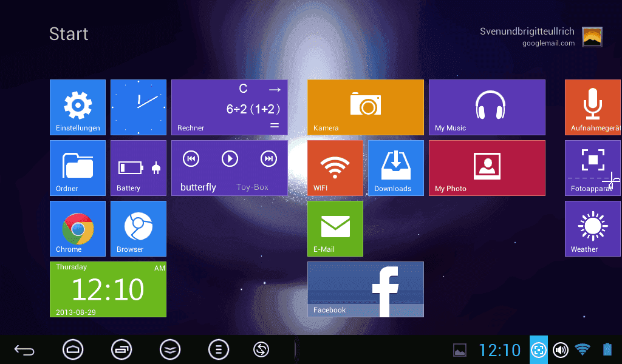This screenshot has width=622, height=364.
Task: Launch the Chrome tile
Action: click(78, 229)
